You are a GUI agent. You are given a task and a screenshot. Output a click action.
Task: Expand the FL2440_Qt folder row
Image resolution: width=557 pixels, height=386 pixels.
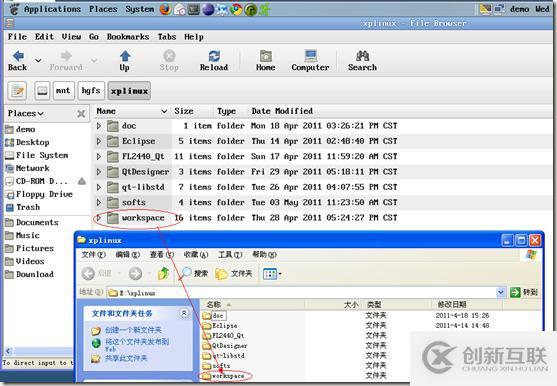click(99, 156)
